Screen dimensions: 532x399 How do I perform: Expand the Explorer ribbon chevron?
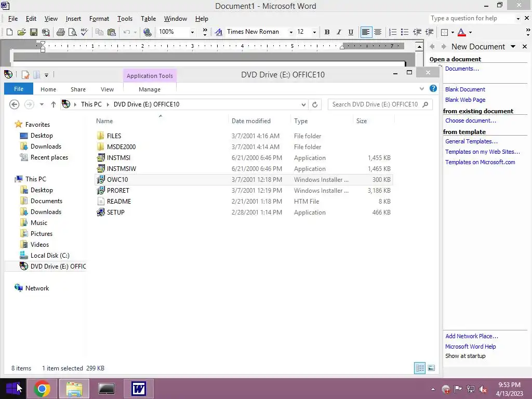(x=422, y=88)
